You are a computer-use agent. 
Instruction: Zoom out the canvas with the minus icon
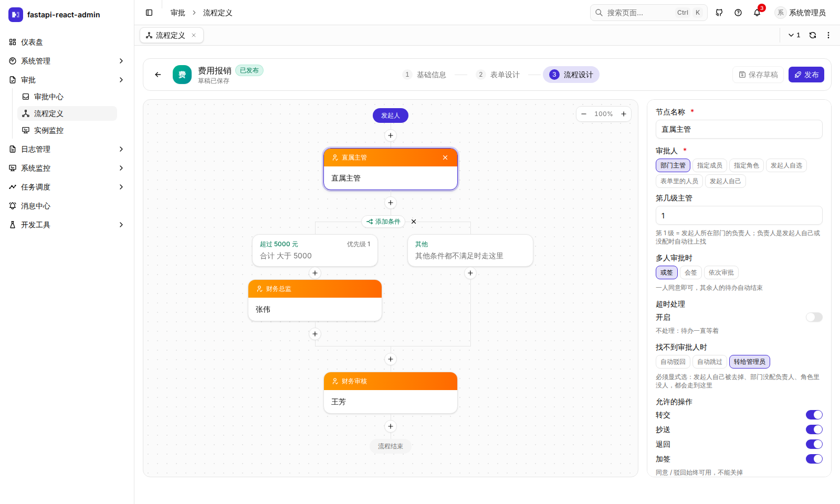click(x=584, y=114)
